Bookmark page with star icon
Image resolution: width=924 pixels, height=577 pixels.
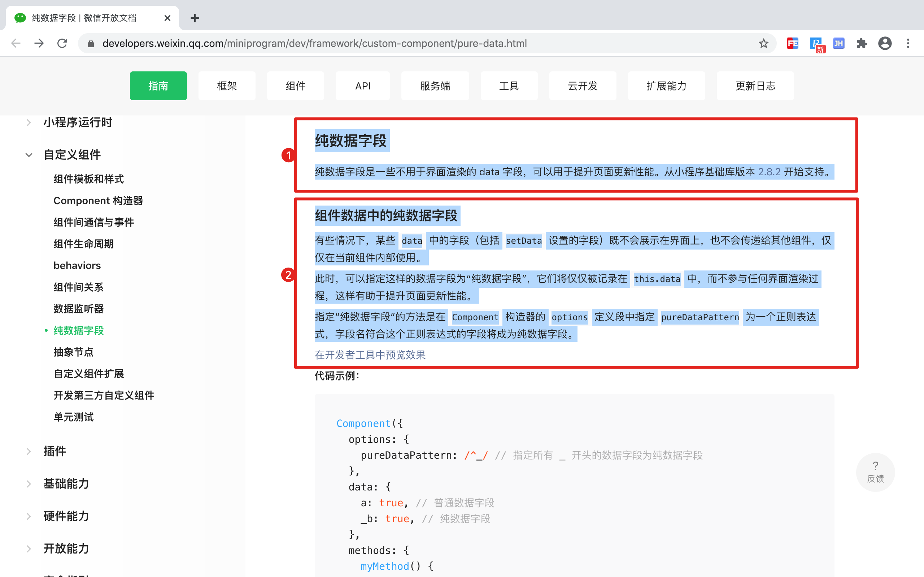pyautogui.click(x=763, y=44)
